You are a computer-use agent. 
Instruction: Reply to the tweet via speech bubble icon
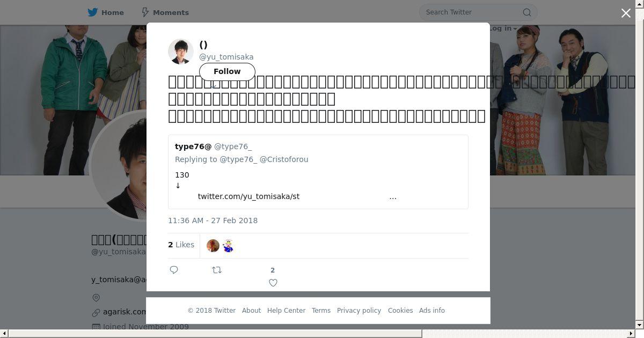pos(174,270)
